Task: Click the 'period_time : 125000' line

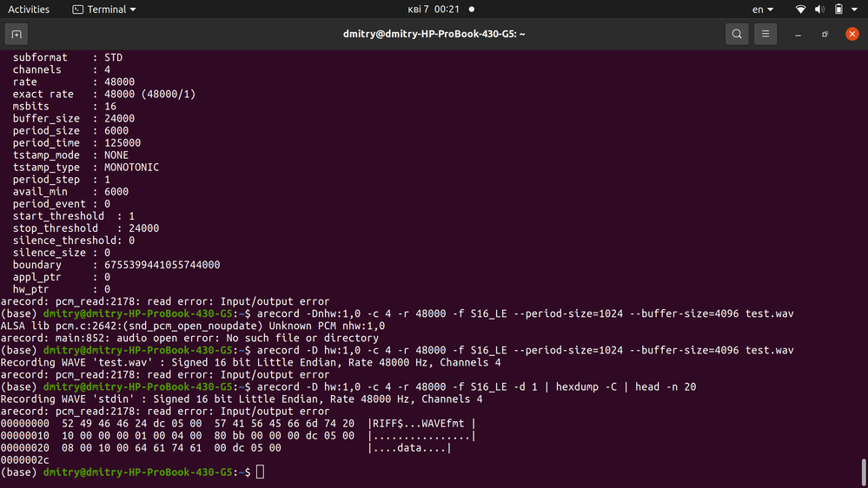Action: (x=77, y=142)
